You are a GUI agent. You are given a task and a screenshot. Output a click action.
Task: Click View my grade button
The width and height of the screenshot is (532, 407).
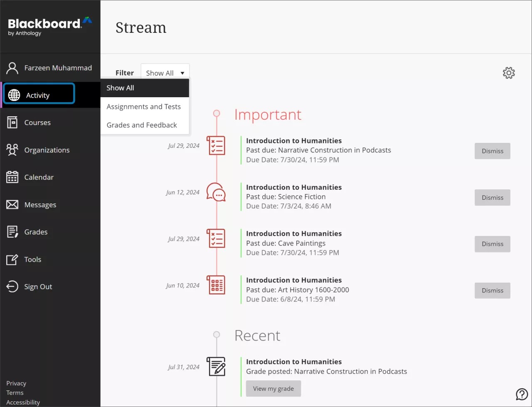pos(273,388)
